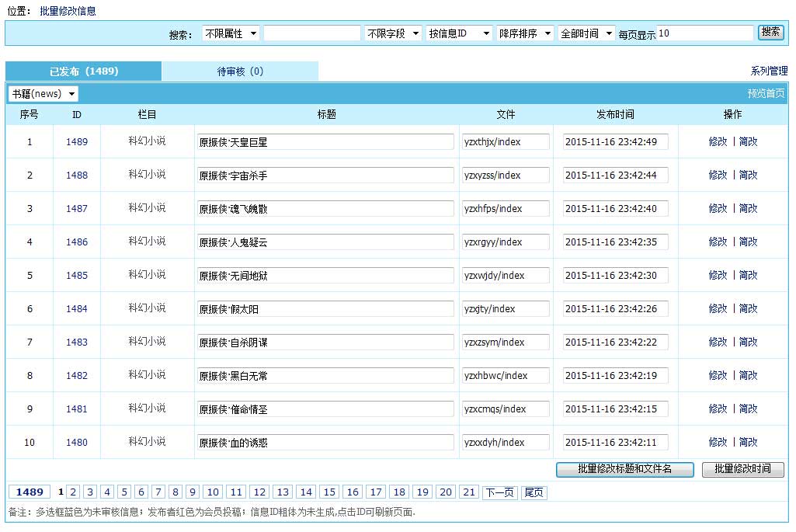Open the 系列管理 link
The height and width of the screenshot is (532, 796).
coord(769,71)
